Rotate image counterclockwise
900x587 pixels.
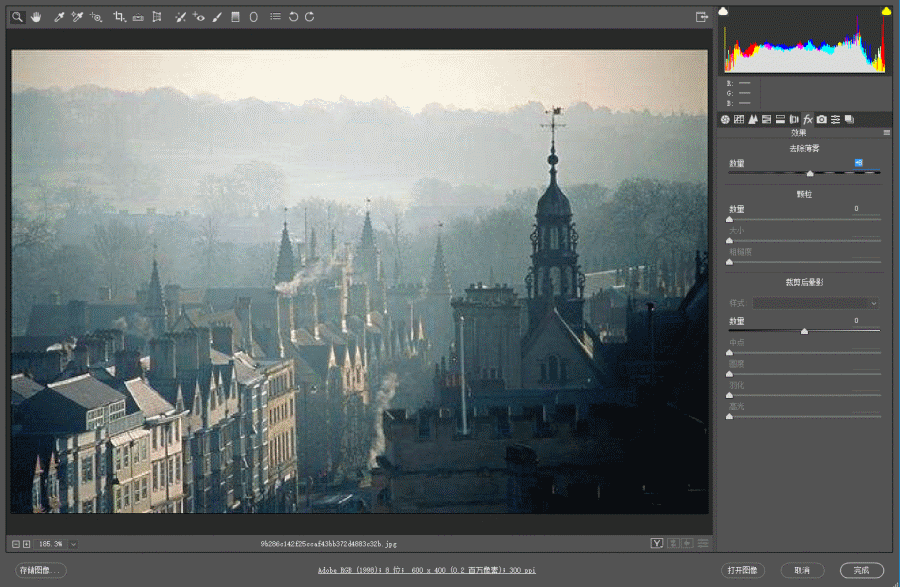click(293, 17)
